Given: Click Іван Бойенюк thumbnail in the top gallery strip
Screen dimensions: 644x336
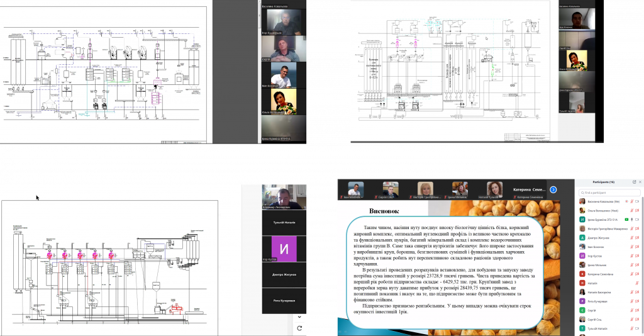Looking at the screenshot, I should pyautogui.click(x=356, y=191).
